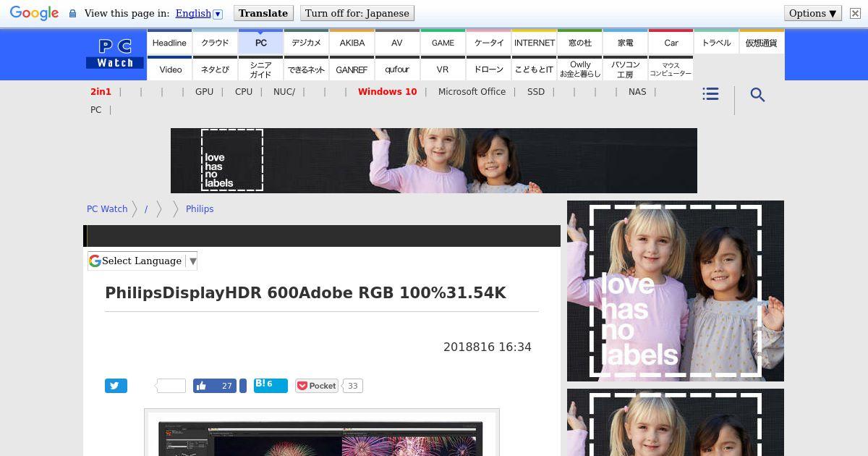Image resolution: width=868 pixels, height=456 pixels.
Task: Click the Windows 10 topic link
Action: point(387,91)
